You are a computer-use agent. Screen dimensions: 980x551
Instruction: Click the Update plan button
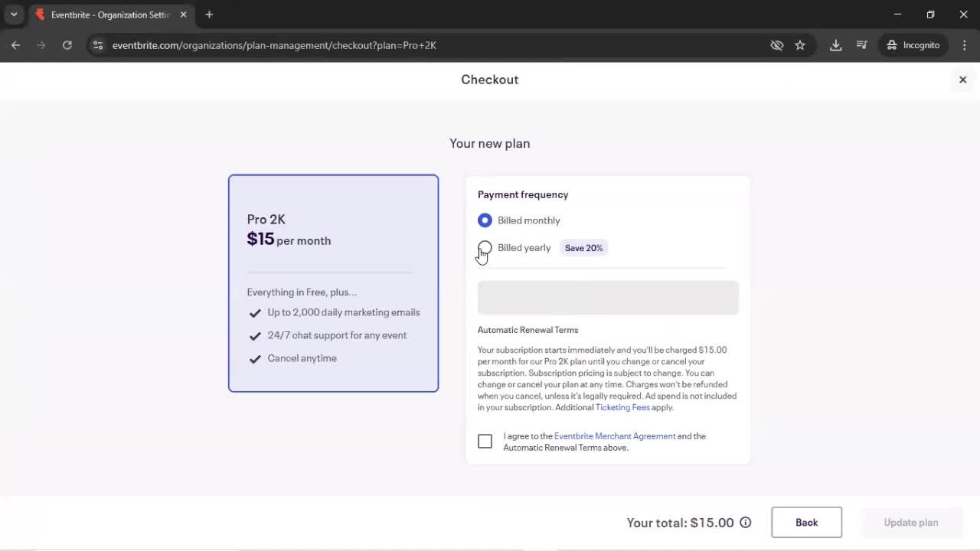click(x=911, y=523)
